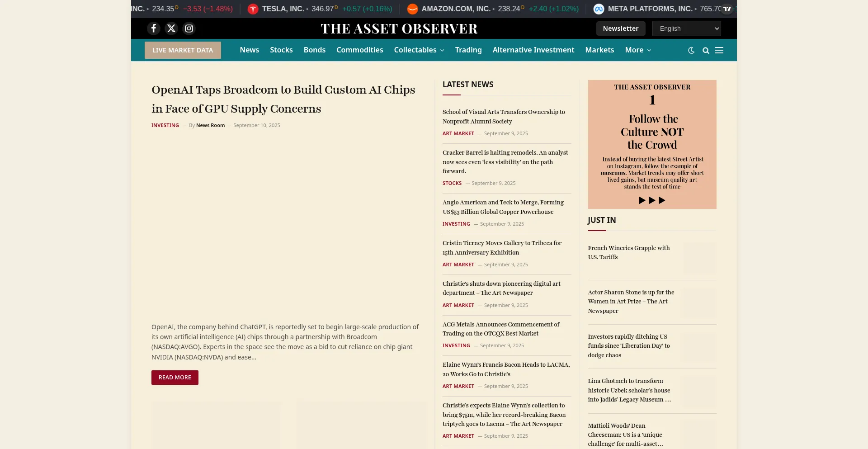Image resolution: width=868 pixels, height=449 pixels.
Task: Open the Alternative Investment menu item
Action: coord(533,50)
